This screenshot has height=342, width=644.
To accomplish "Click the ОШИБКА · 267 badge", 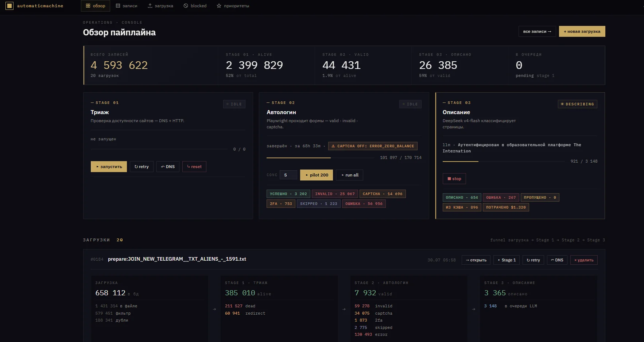I will coord(501,198).
